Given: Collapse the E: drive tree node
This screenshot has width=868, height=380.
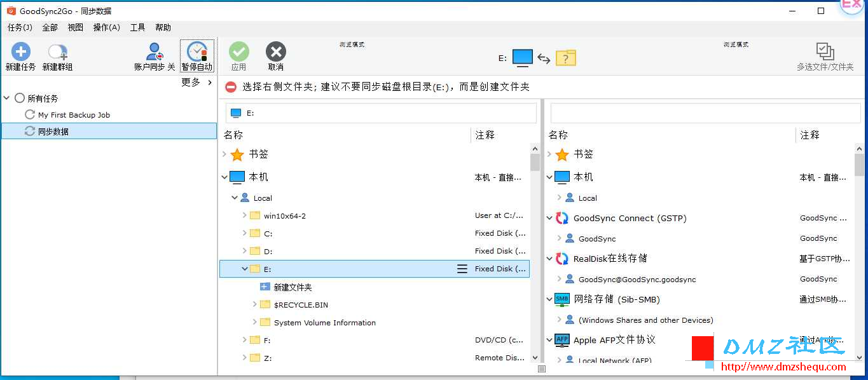Looking at the screenshot, I should (245, 269).
